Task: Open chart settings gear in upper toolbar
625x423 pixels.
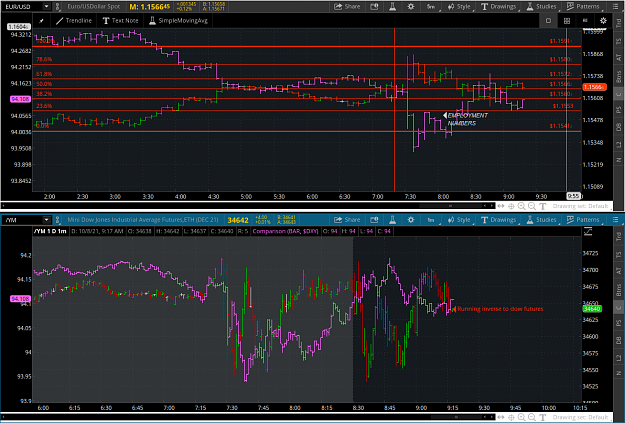Action: click(x=411, y=6)
